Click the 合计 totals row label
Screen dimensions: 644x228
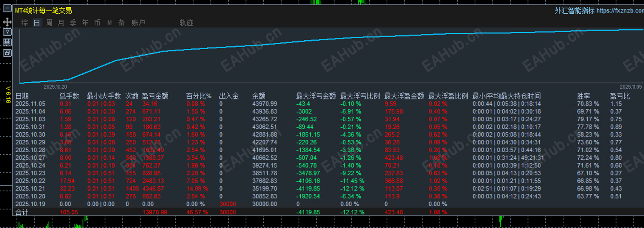tap(22, 212)
